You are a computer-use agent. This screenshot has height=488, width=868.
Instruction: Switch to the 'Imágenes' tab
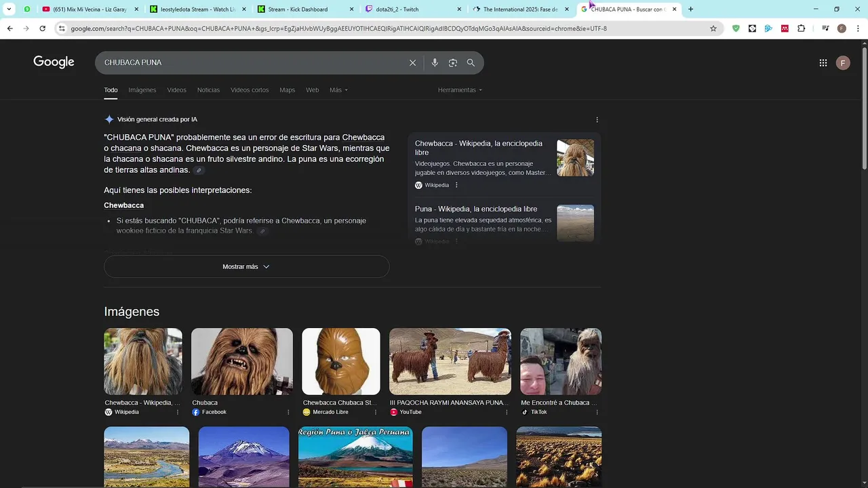point(142,90)
